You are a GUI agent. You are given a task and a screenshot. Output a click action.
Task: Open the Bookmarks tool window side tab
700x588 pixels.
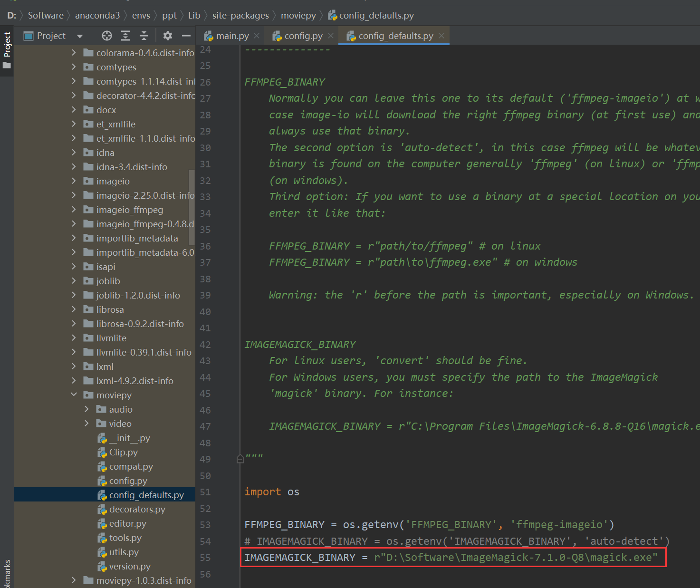(7, 573)
